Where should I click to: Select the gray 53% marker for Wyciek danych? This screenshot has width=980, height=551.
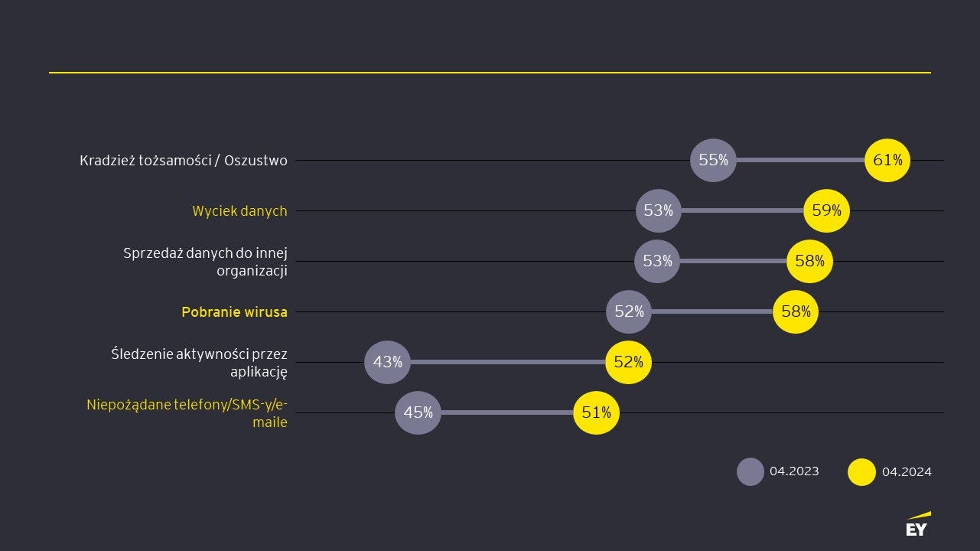658,210
